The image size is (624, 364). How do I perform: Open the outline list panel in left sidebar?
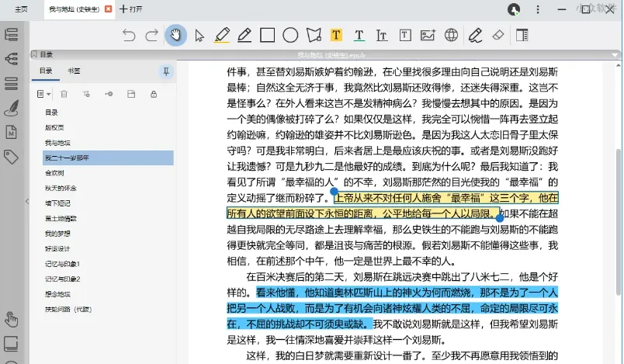click(12, 35)
